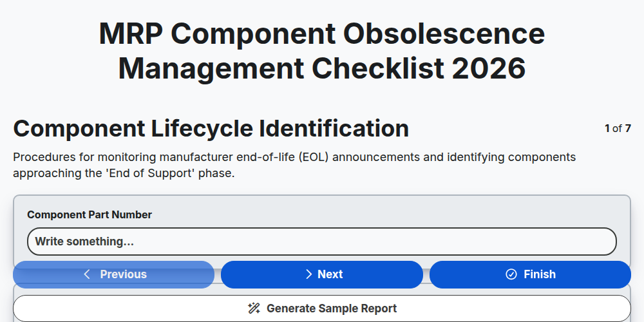Select the bold current step number 1
The height and width of the screenshot is (322, 644).
click(x=607, y=129)
